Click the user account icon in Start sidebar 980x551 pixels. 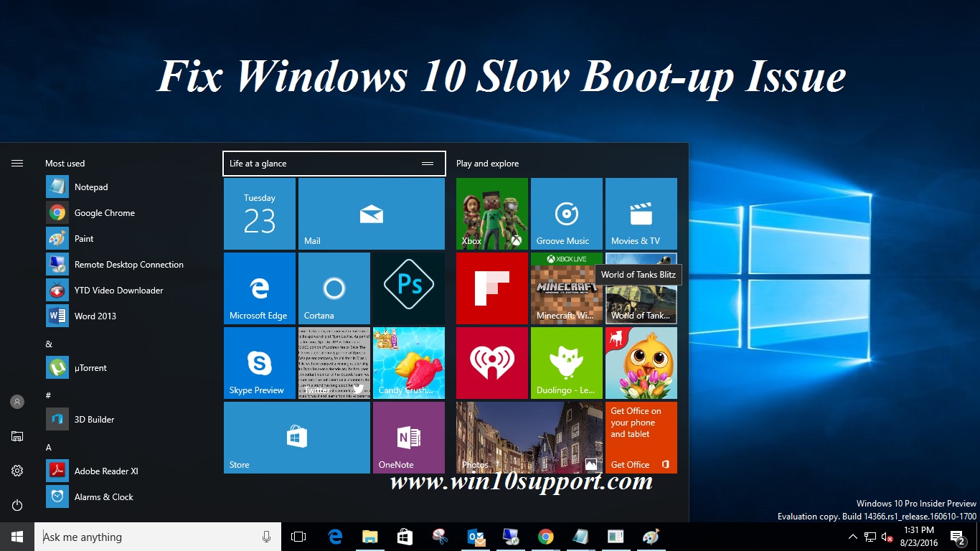tap(17, 402)
